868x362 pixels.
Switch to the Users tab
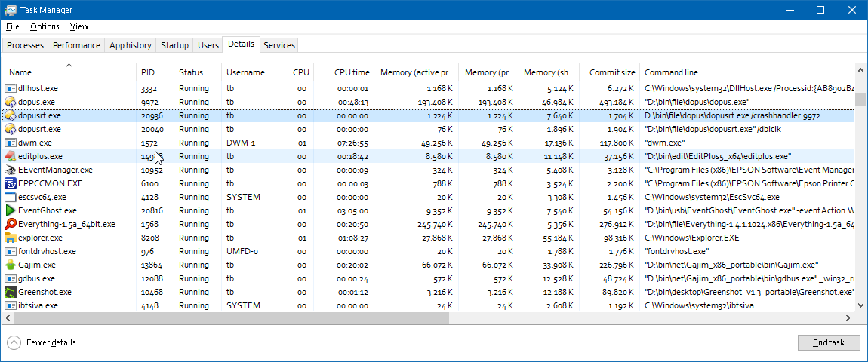click(208, 45)
